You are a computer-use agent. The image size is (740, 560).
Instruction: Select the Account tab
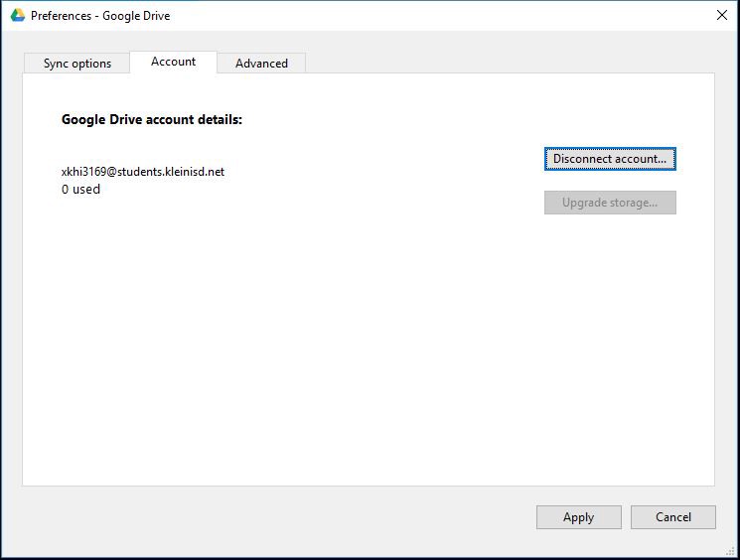(173, 62)
